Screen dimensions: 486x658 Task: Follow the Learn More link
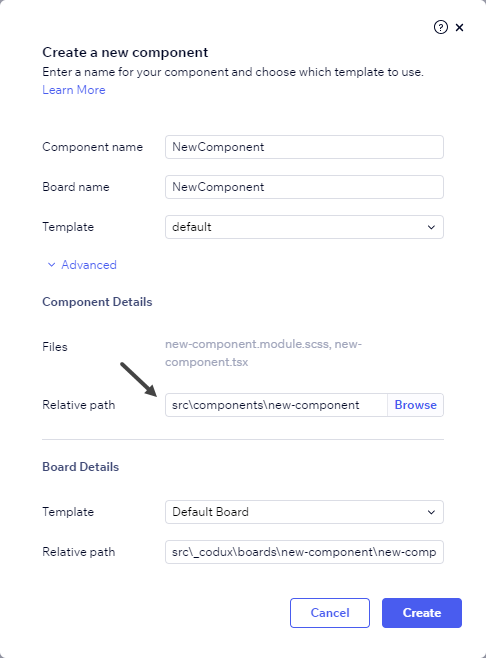tap(74, 90)
